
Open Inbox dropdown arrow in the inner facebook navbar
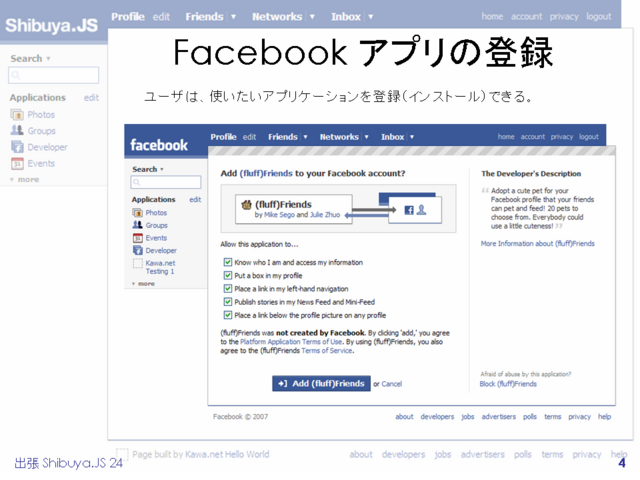click(411, 137)
